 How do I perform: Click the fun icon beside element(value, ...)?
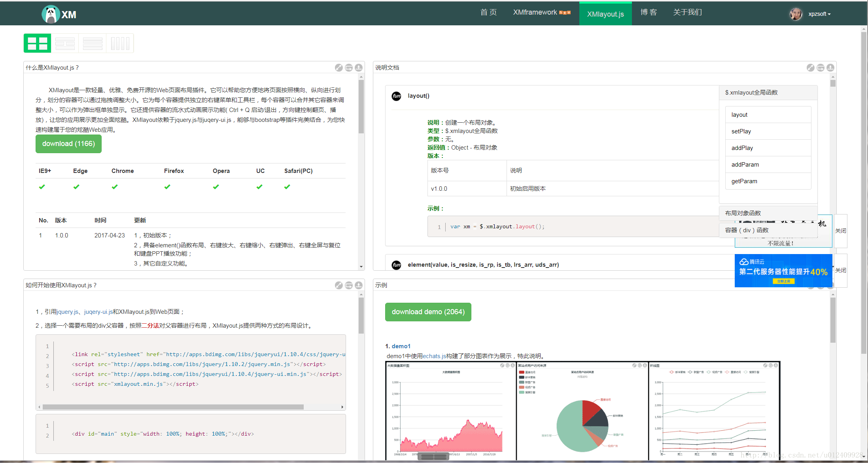click(x=396, y=265)
